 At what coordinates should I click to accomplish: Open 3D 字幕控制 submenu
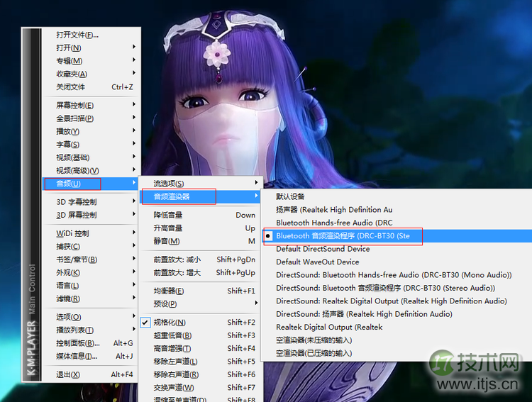pos(91,202)
